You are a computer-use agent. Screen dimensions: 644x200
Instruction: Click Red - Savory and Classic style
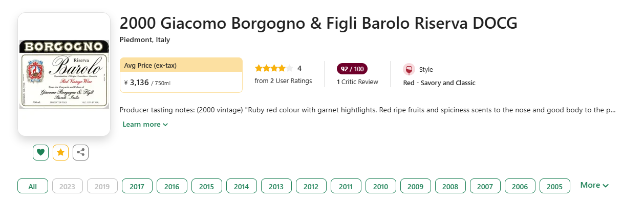tap(439, 83)
